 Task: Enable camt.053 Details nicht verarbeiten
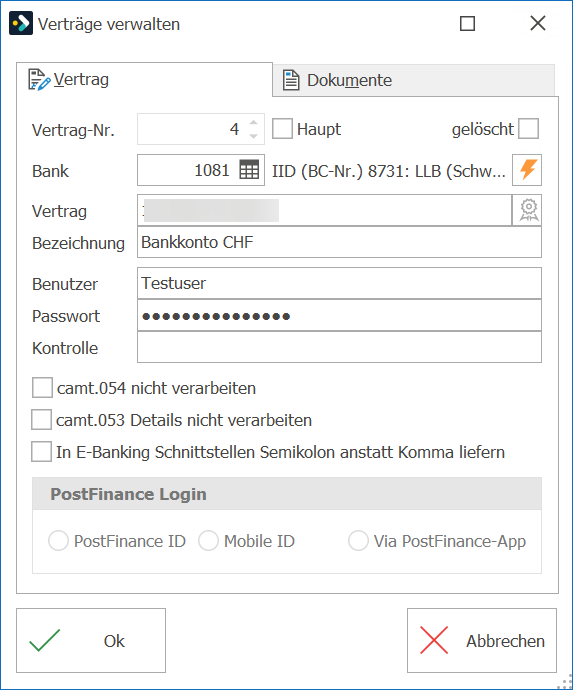tap(41, 419)
